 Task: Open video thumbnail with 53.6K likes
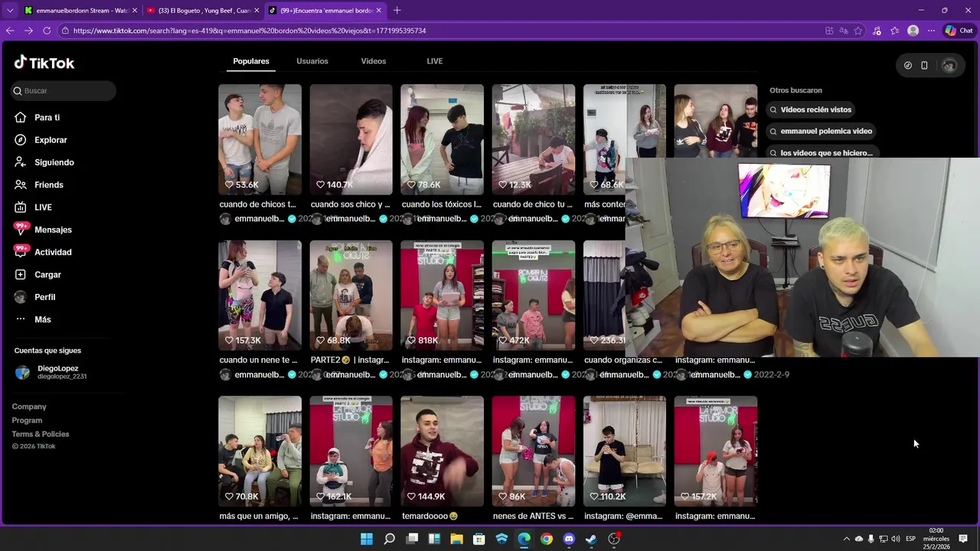coord(260,139)
